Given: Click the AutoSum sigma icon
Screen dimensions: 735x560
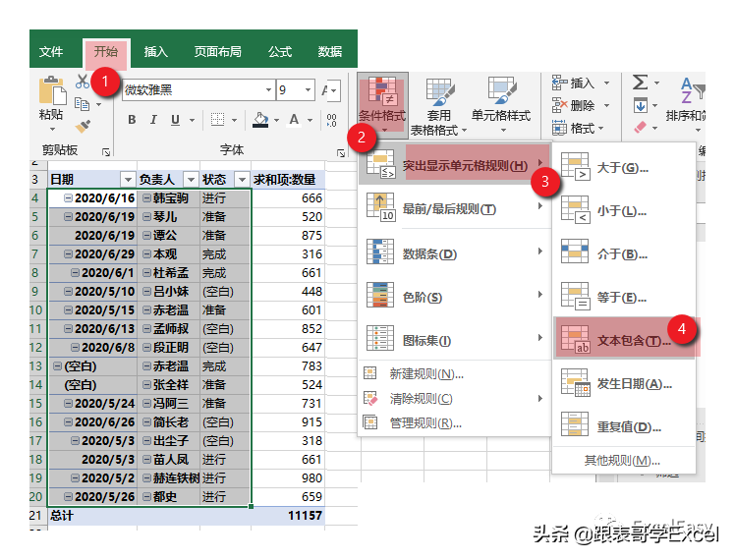Looking at the screenshot, I should pyautogui.click(x=641, y=83).
